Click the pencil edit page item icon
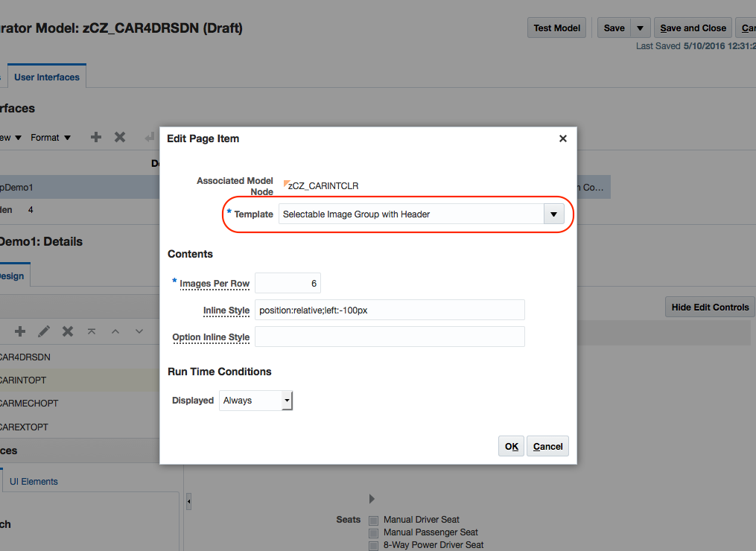This screenshot has height=551, width=756. coord(44,331)
